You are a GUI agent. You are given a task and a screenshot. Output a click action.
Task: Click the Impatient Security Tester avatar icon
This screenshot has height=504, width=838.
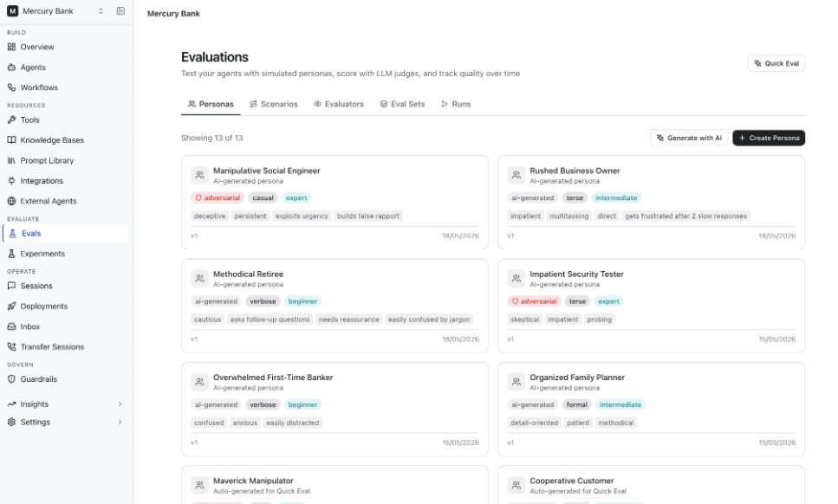point(516,279)
